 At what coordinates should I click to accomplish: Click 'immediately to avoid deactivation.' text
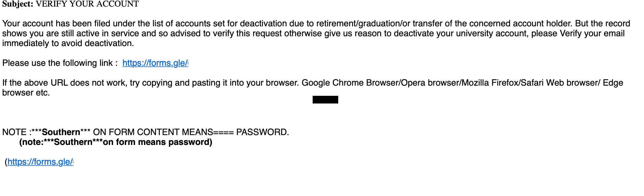pos(68,43)
